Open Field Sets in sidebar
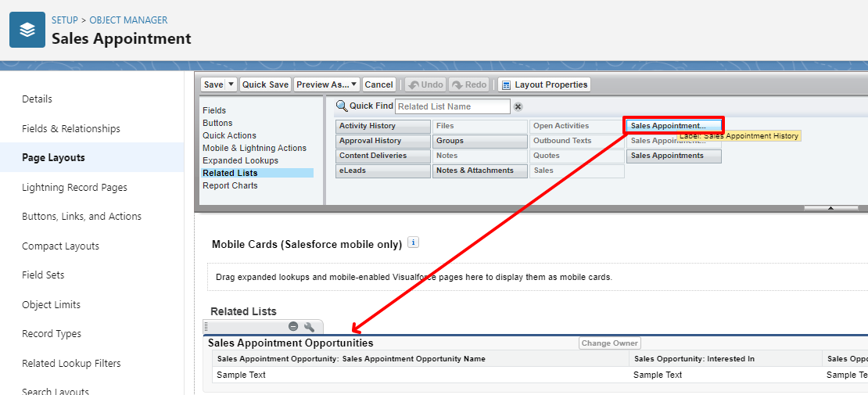868x395 pixels. 43,275
